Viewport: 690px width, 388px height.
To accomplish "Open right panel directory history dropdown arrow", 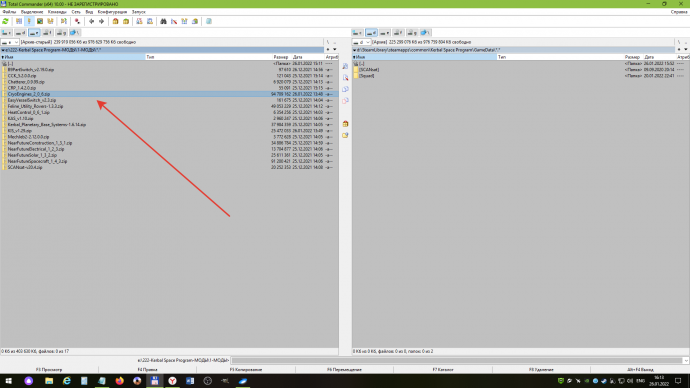I will [x=686, y=50].
